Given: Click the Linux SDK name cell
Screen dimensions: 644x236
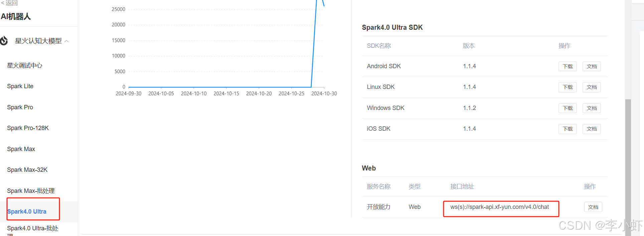Looking at the screenshot, I should point(380,87).
